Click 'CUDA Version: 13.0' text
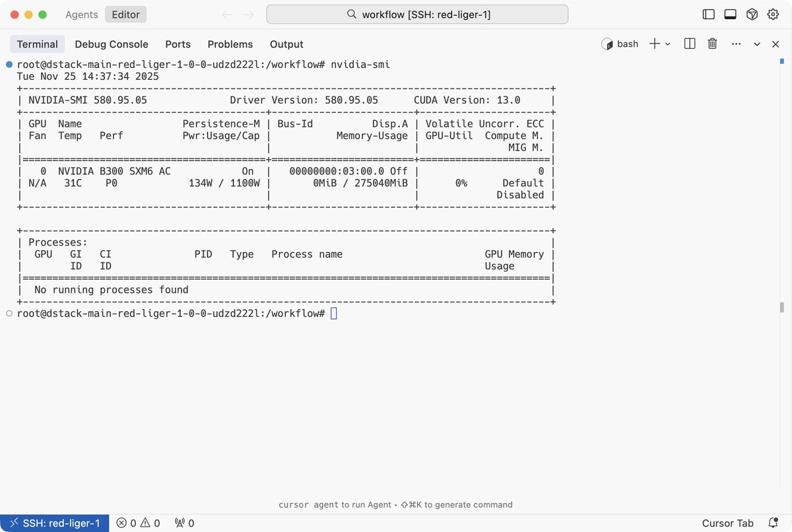 pos(467,100)
